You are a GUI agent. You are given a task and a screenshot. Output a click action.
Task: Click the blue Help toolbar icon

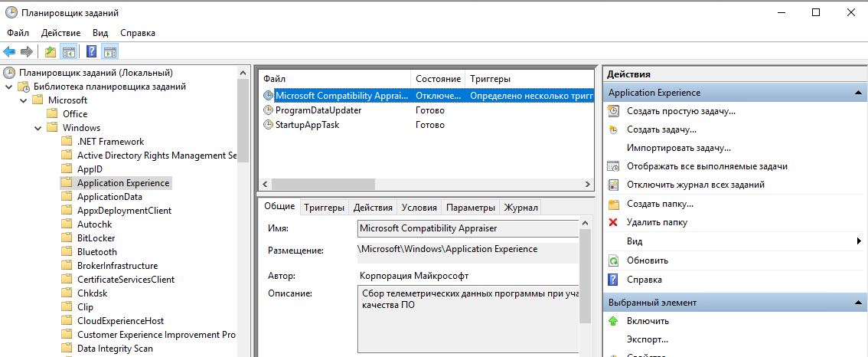[91, 52]
